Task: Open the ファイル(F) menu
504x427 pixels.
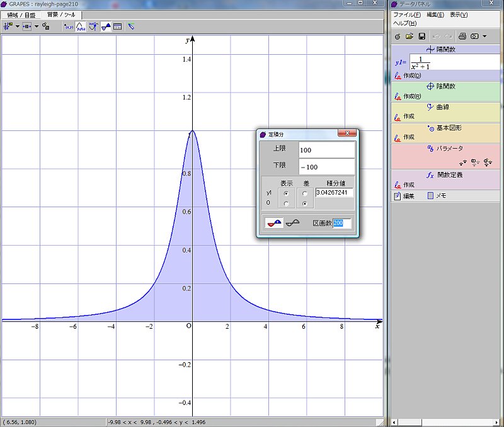Action: pyautogui.click(x=407, y=14)
